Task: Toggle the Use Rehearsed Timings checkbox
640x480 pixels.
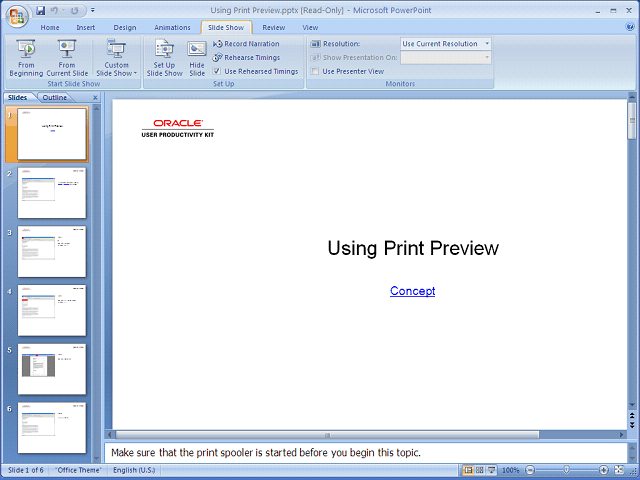Action: point(217,71)
